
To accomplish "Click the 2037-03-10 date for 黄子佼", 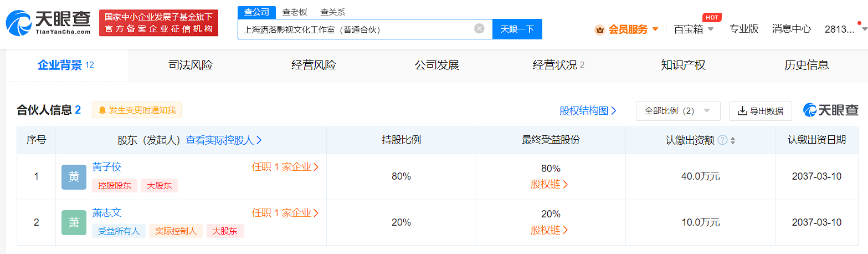I will tap(816, 176).
